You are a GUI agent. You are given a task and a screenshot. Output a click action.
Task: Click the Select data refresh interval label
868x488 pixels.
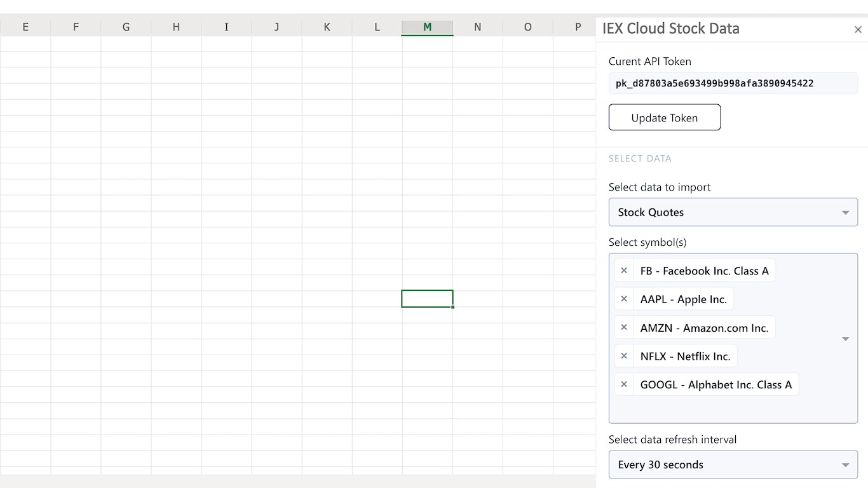(x=672, y=440)
